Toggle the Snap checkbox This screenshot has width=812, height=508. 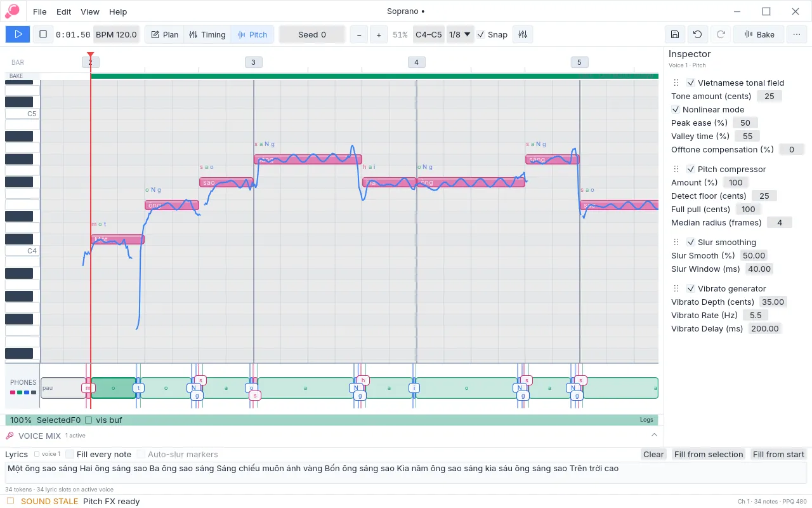481,34
